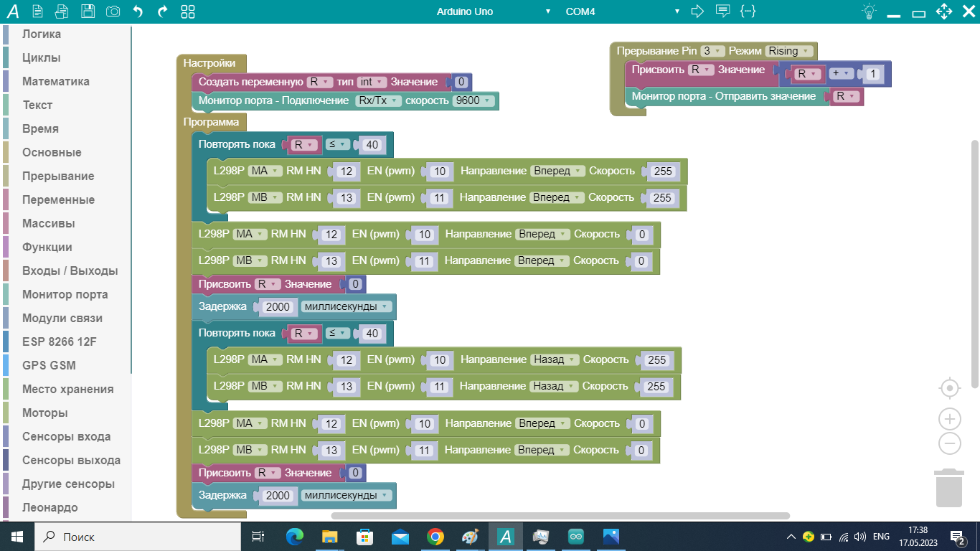Open the notification center icon

point(957,537)
